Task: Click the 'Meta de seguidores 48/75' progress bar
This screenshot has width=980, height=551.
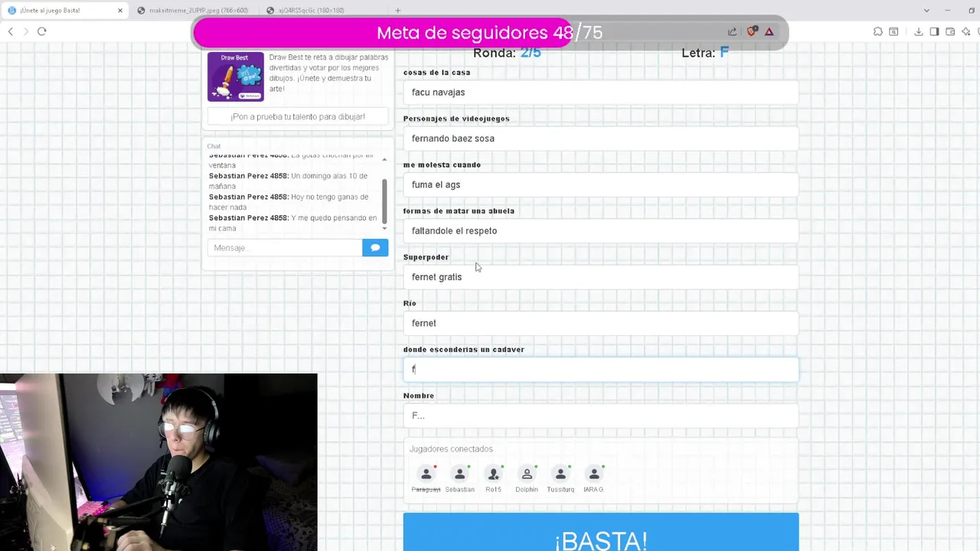Action: (x=490, y=33)
